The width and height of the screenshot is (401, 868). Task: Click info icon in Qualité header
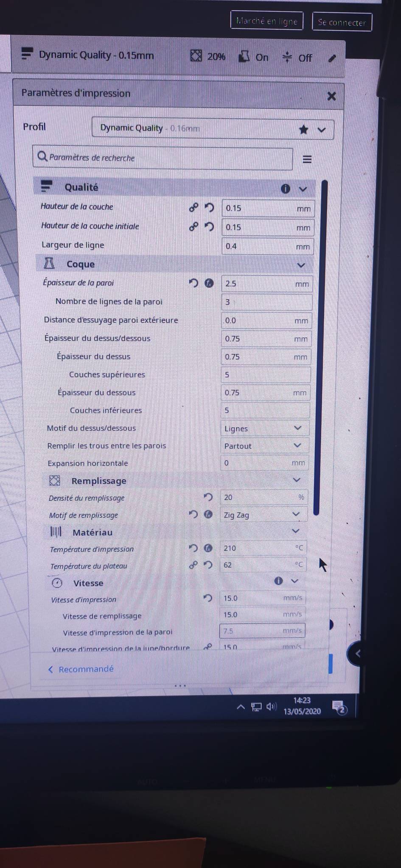click(x=286, y=189)
